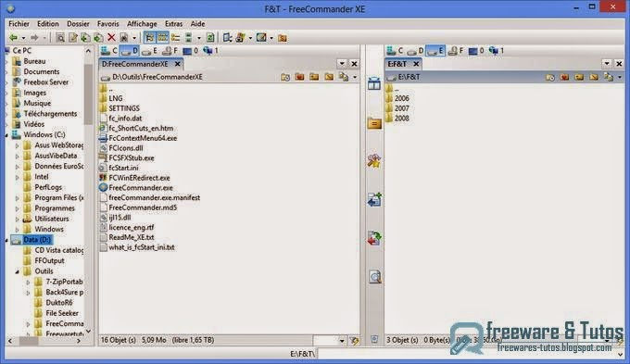The width and height of the screenshot is (630, 364).
Task: Click the edit file pencil icon
Action: (x=72, y=38)
